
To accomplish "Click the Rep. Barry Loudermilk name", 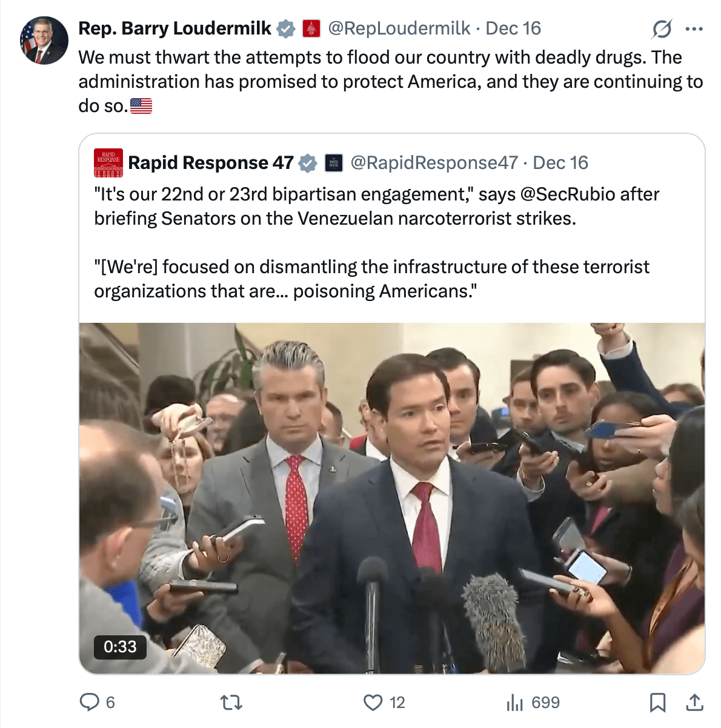I will [174, 28].
